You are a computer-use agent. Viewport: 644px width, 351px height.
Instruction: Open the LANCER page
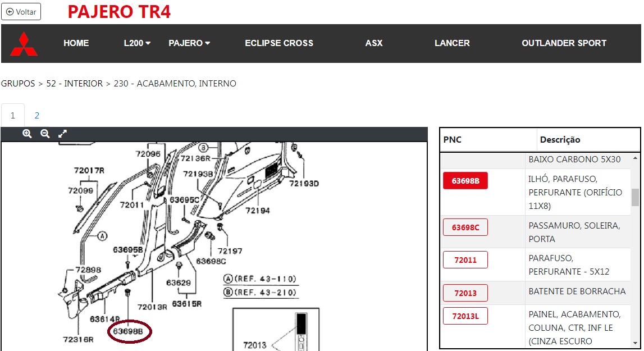click(452, 43)
